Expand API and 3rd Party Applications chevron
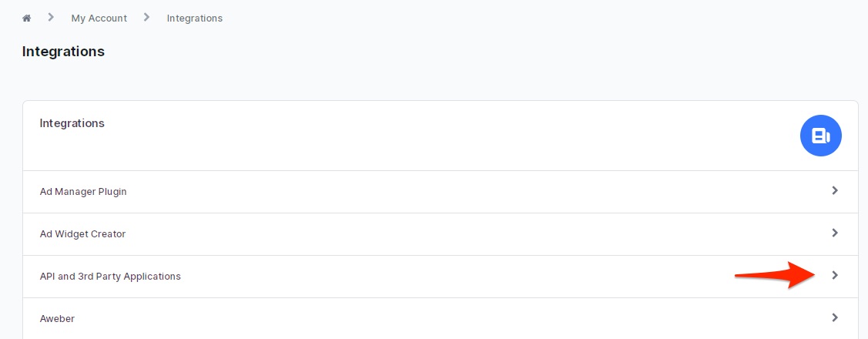Viewport: 868px width, 339px height. coord(835,275)
